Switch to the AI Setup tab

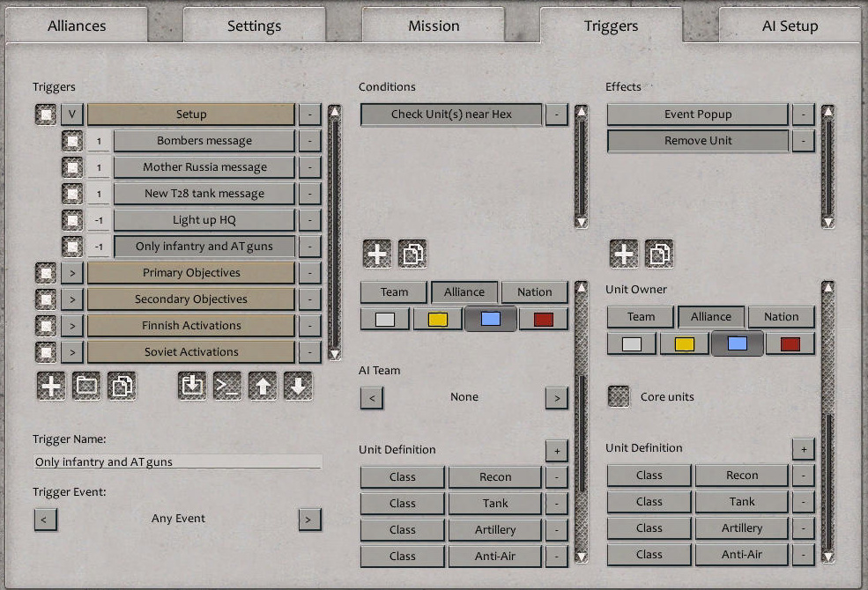coord(788,26)
